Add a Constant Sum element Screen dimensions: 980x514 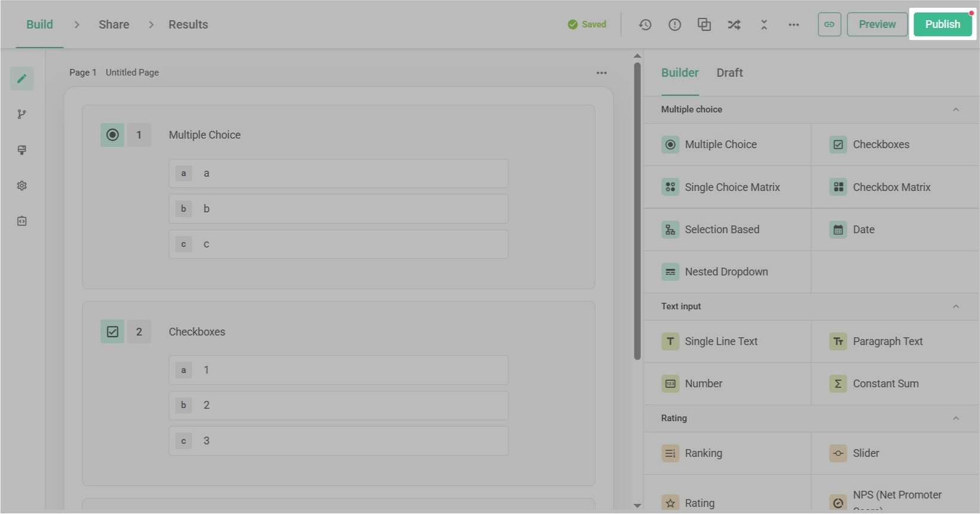(x=896, y=384)
